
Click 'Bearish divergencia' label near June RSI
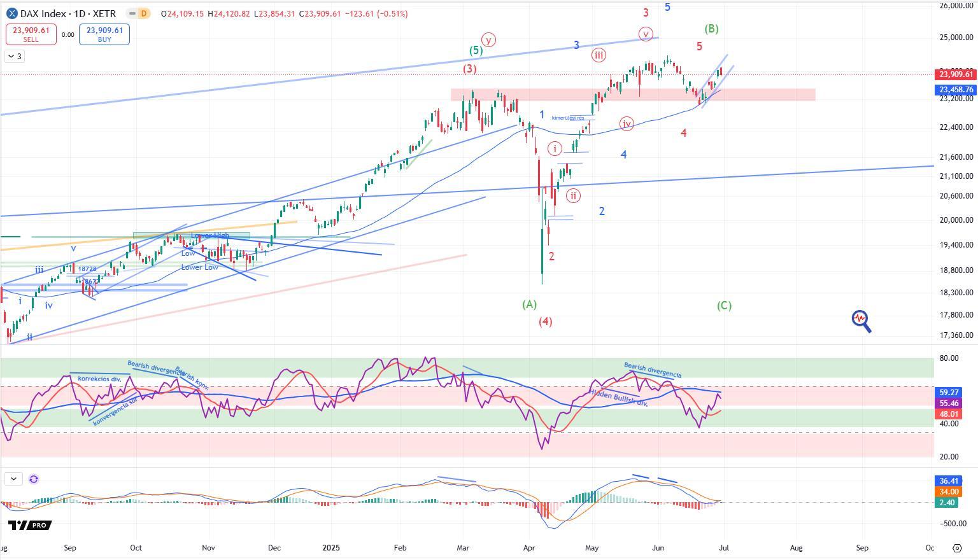click(x=653, y=370)
